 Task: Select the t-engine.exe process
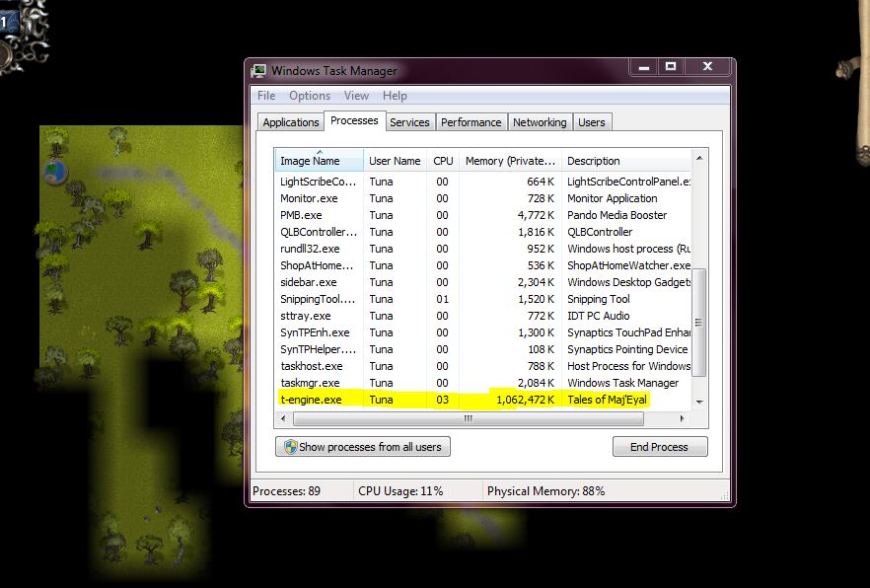[x=483, y=400]
